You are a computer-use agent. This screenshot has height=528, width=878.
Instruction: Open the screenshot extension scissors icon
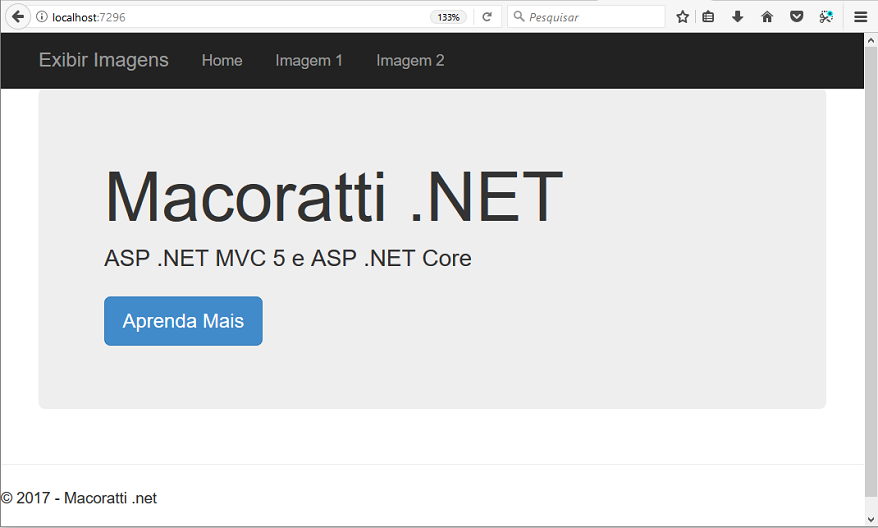(826, 17)
